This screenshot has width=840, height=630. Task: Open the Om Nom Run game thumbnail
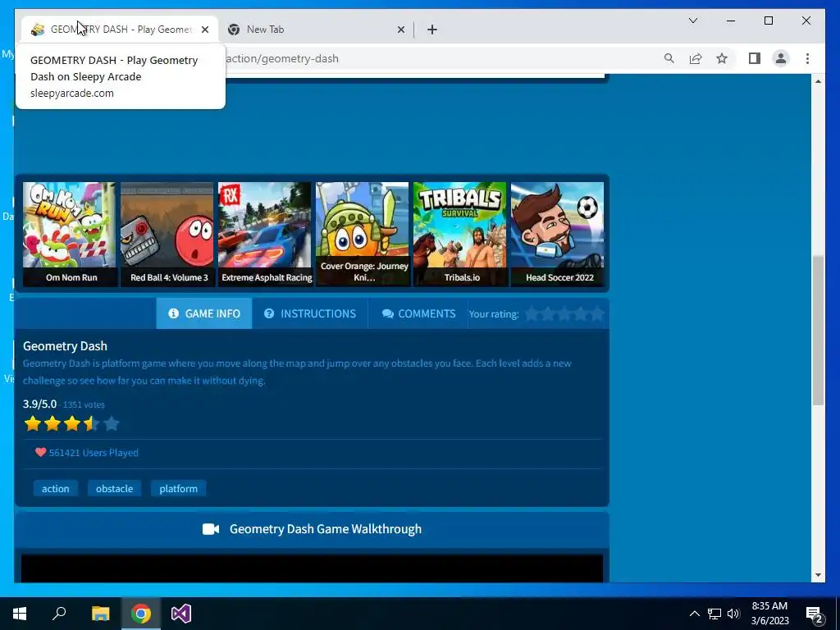pos(69,234)
